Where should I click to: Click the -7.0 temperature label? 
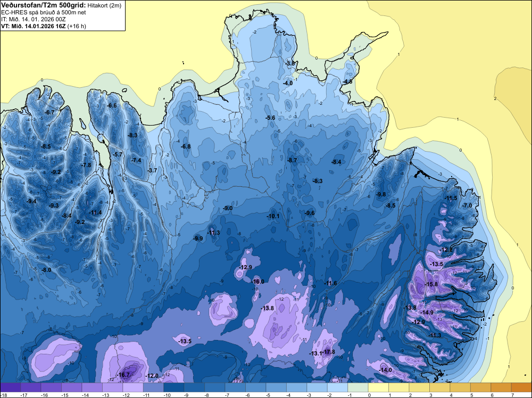467,205
